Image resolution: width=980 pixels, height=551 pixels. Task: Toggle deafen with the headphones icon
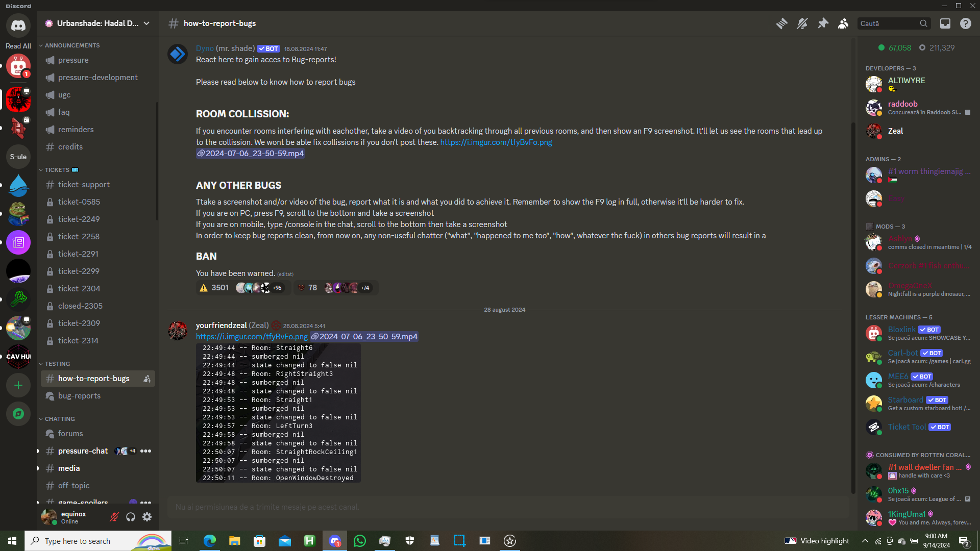(131, 517)
